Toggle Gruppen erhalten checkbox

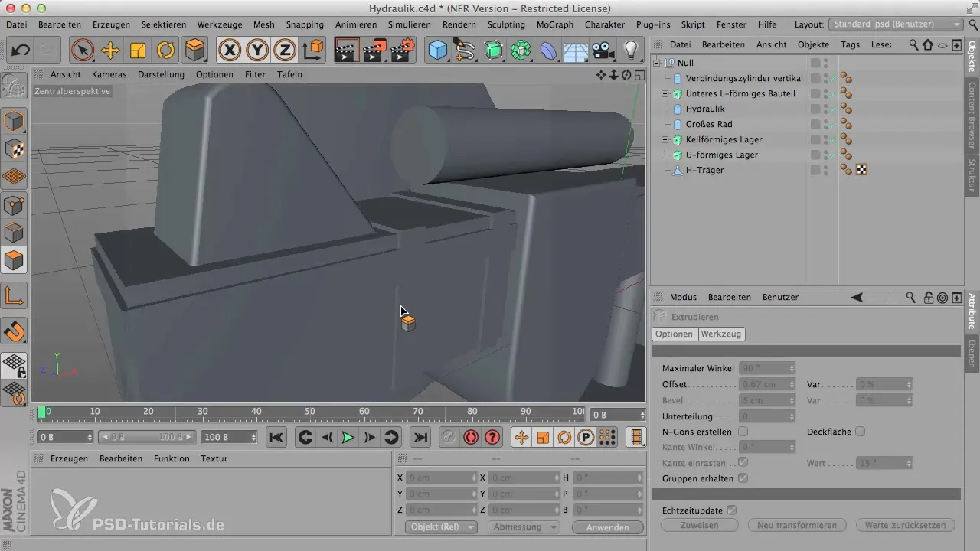[743, 478]
